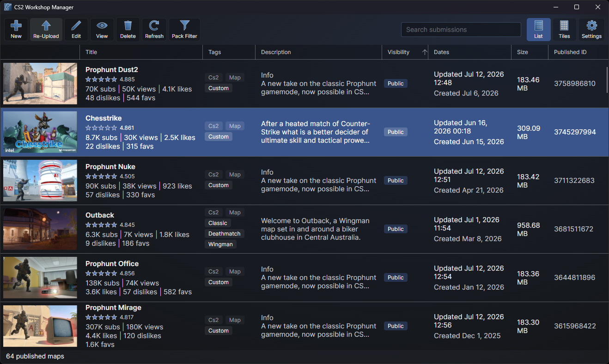Sort by the Title column header
The image size is (609, 364).
click(141, 52)
